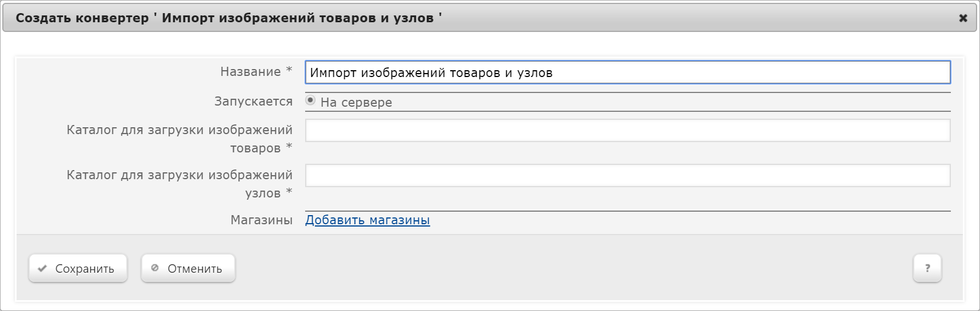This screenshot has width=980, height=311.
Task: Close the converter creation dialog
Action: [x=963, y=18]
